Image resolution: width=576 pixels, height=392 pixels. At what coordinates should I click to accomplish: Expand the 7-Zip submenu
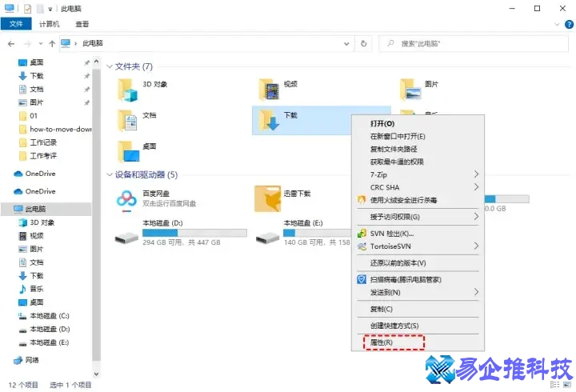pyautogui.click(x=476, y=174)
